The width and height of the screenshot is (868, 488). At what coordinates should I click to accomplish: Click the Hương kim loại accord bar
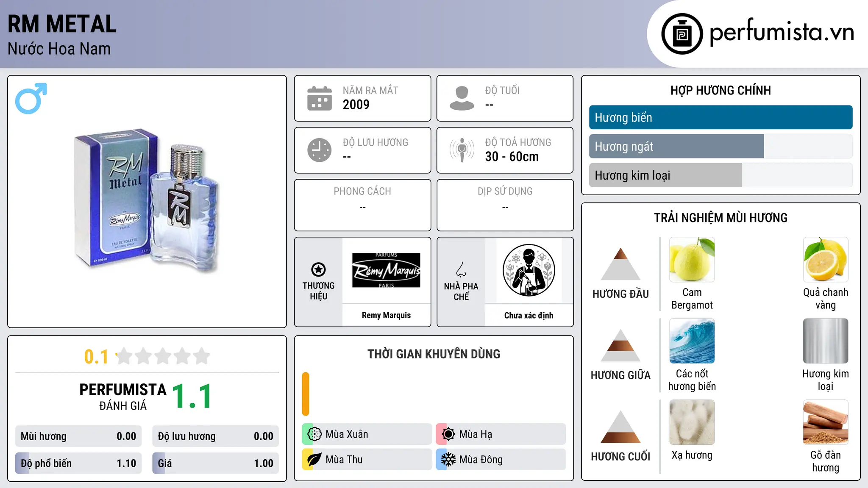[721, 175]
